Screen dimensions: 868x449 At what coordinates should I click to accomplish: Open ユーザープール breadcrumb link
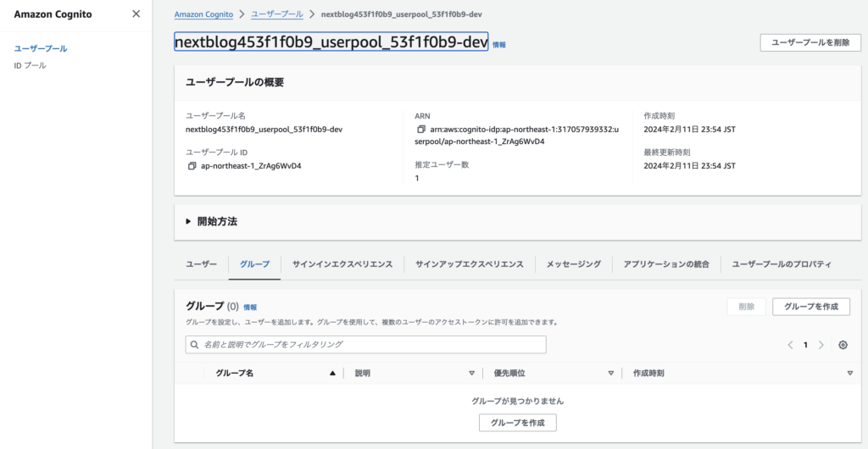click(277, 14)
